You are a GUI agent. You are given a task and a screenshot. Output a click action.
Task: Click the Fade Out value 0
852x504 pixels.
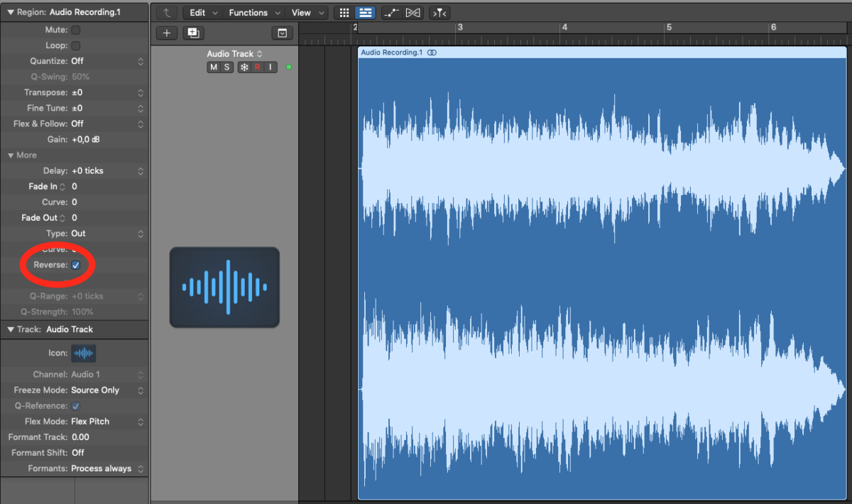pos(75,218)
